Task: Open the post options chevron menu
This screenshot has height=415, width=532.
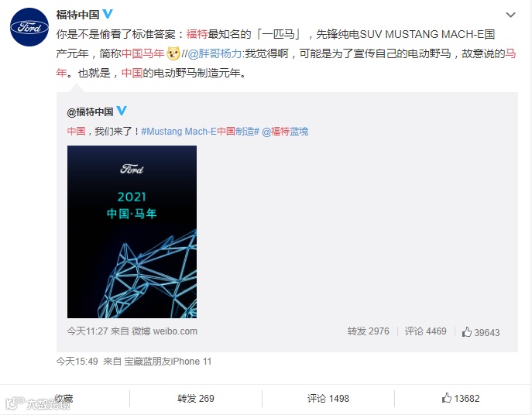Action: [x=510, y=15]
